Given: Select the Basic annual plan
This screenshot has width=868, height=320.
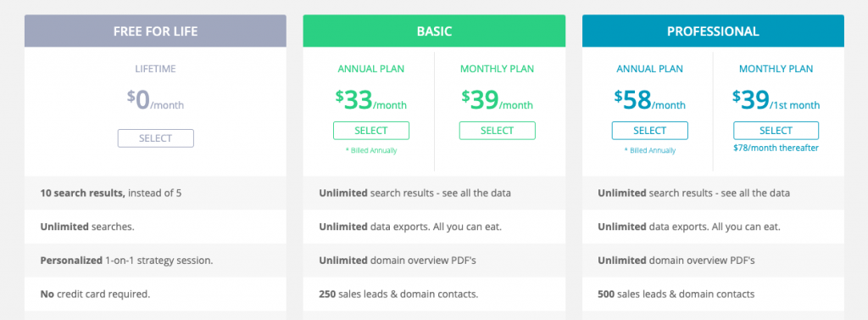Looking at the screenshot, I should click(371, 131).
